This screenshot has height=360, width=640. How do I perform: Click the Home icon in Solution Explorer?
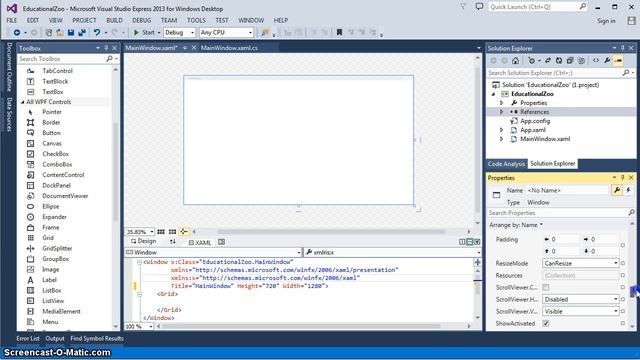(x=516, y=60)
